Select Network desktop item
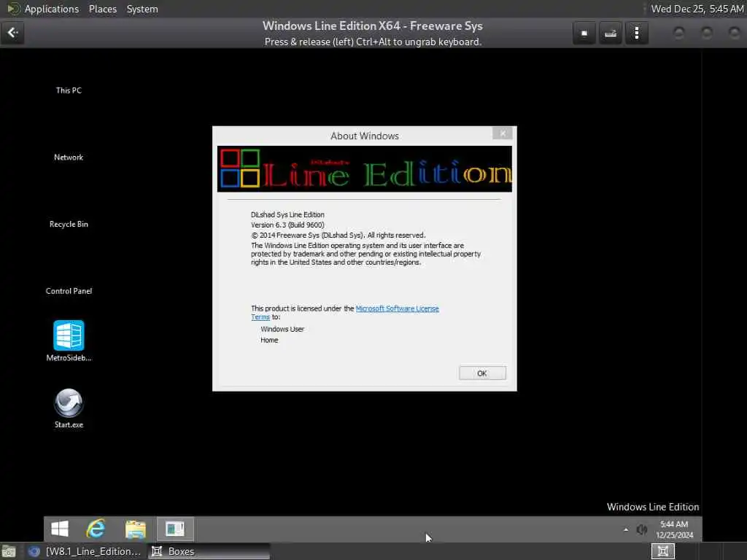Viewport: 747px width, 560px height. click(69, 157)
